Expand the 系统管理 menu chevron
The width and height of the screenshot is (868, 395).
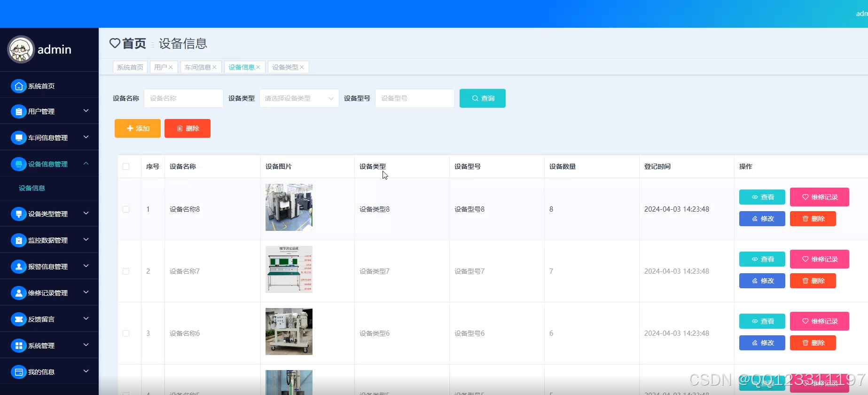[x=86, y=345]
